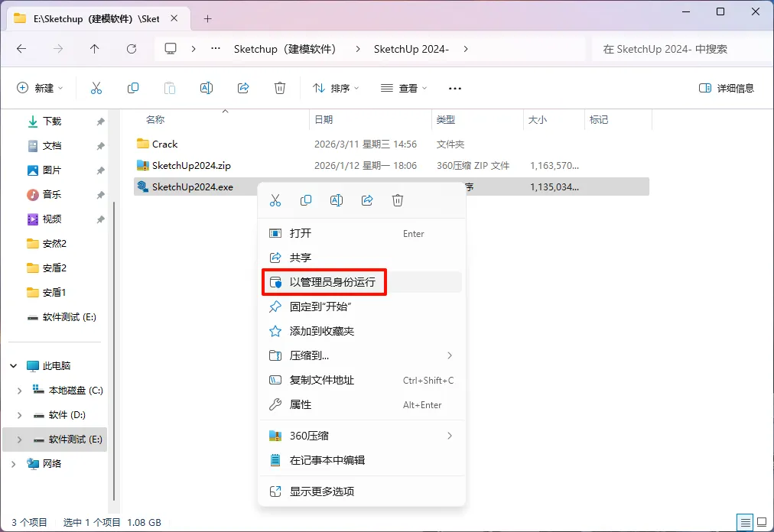
Task: Choose 属性 in context menu
Action: coord(362,404)
